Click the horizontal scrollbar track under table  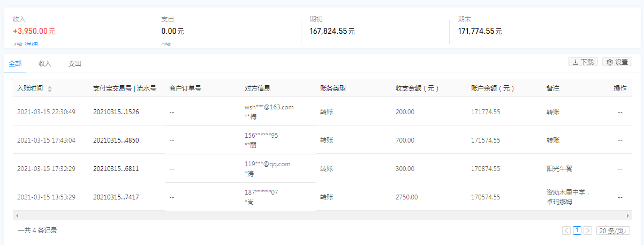point(321,215)
